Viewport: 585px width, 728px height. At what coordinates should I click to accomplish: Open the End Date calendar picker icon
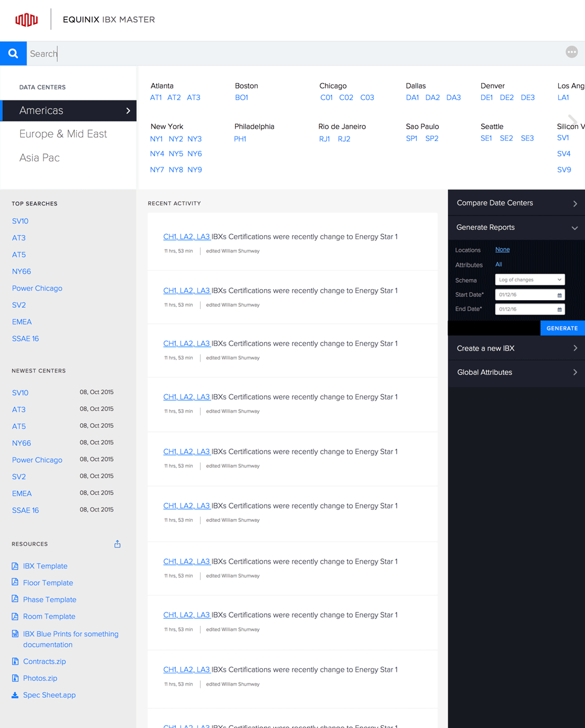[561, 309]
